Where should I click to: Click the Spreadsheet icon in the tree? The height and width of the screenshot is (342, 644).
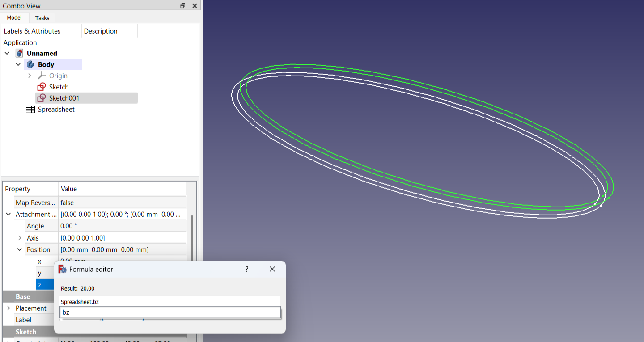[x=30, y=109]
